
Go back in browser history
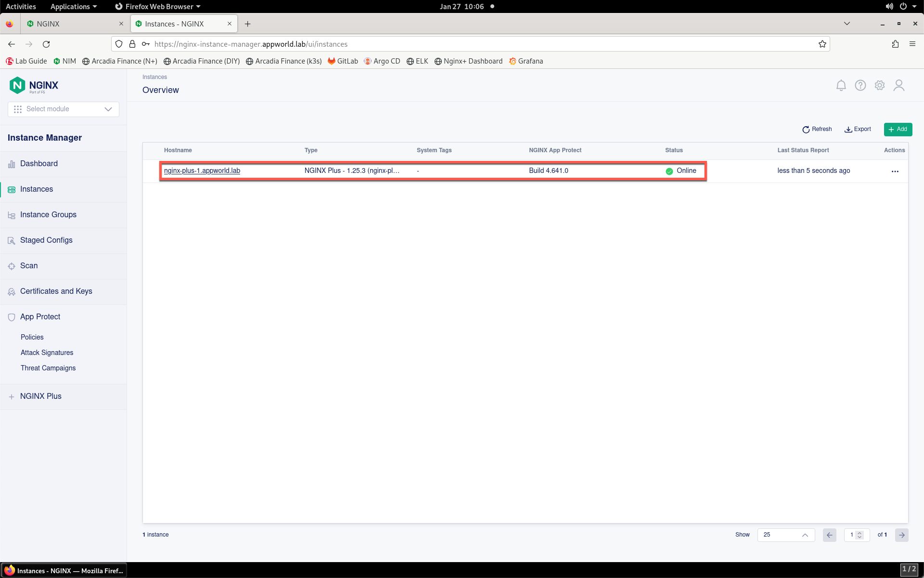pos(12,44)
